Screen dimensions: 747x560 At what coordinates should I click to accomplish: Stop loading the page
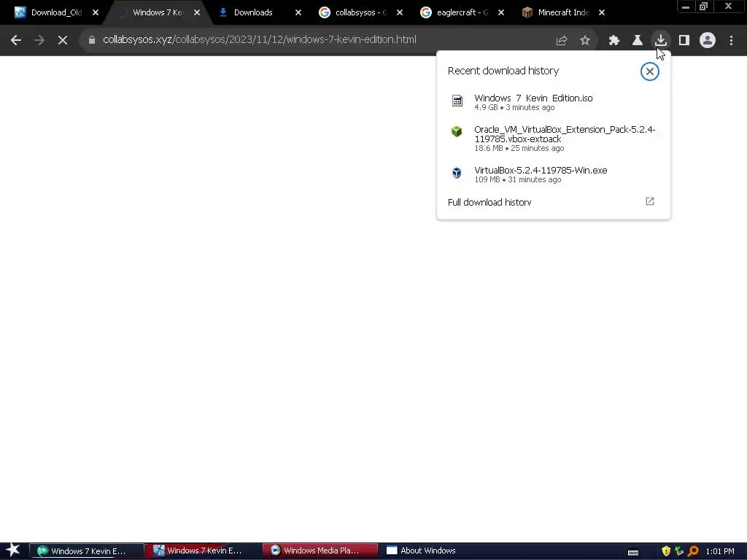(x=63, y=40)
